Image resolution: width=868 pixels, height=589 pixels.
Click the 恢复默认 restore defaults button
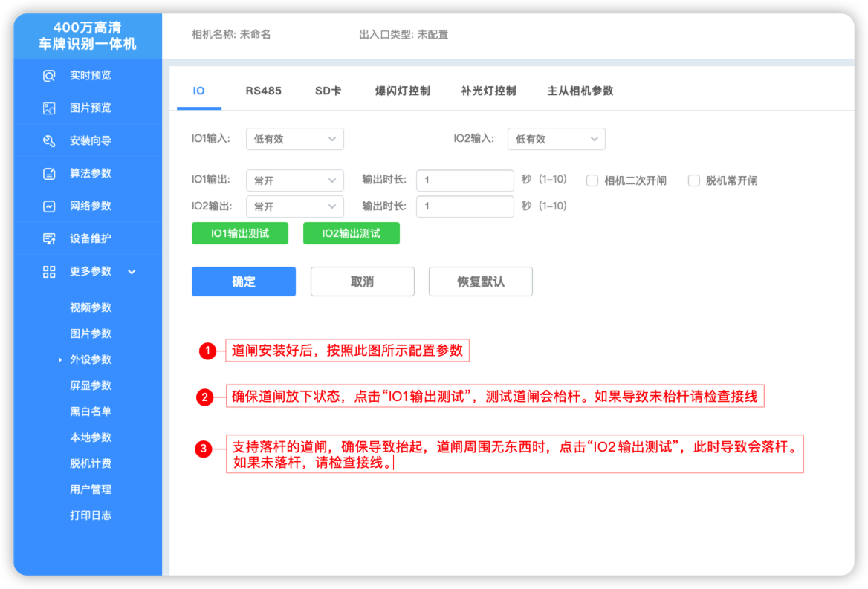coord(480,282)
